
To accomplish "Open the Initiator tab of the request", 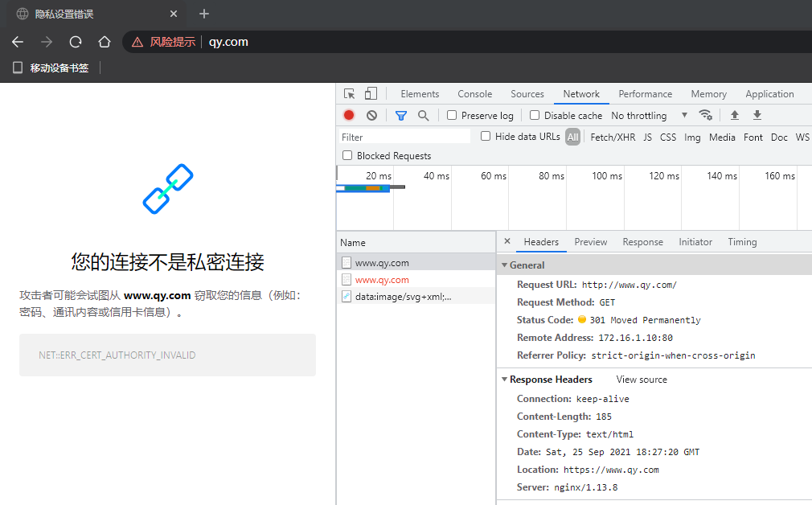I will click(x=695, y=242).
